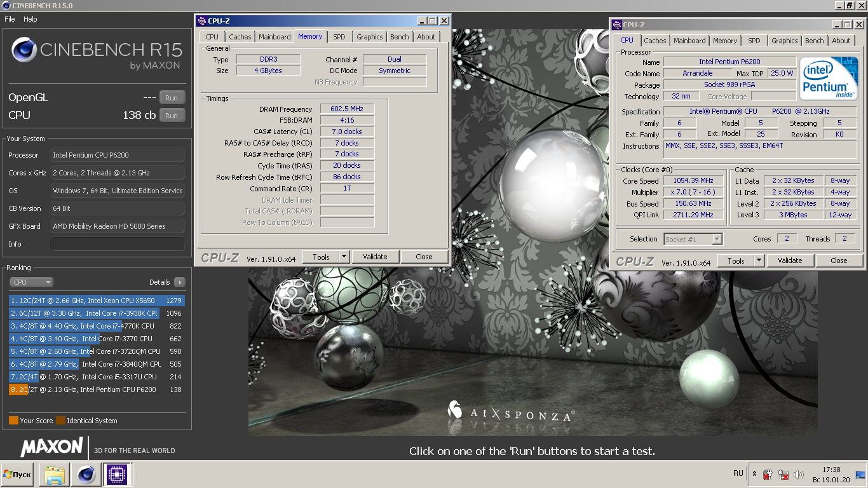This screenshot has width=868, height=488.
Task: Select the Pentium P6200 ranking row
Action: click(x=96, y=390)
